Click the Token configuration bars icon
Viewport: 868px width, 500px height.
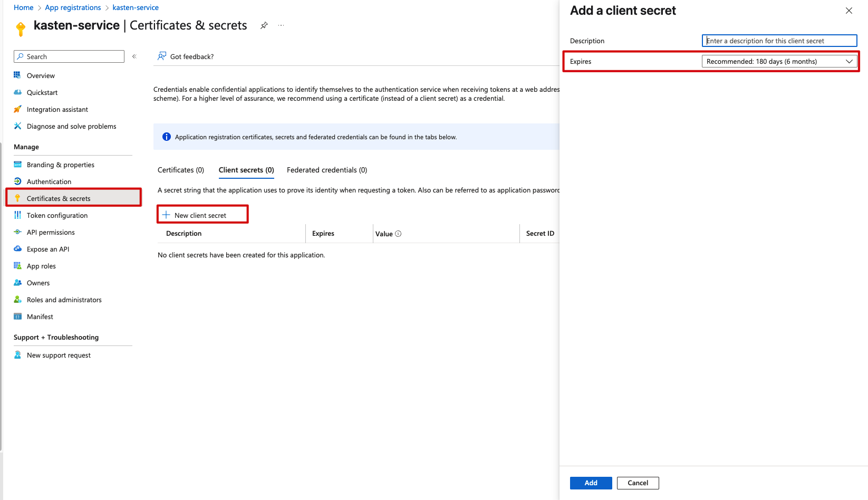click(17, 215)
